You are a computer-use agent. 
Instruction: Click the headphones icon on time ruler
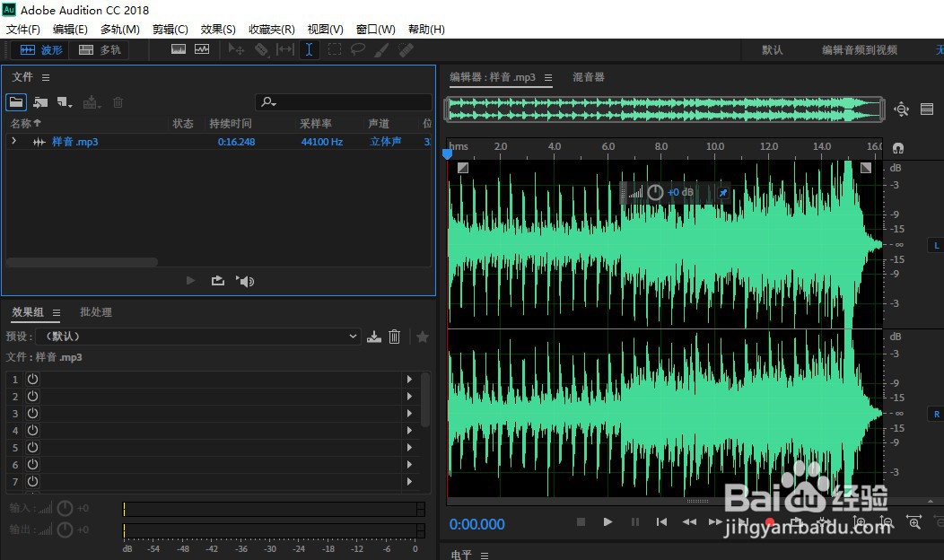tap(897, 147)
